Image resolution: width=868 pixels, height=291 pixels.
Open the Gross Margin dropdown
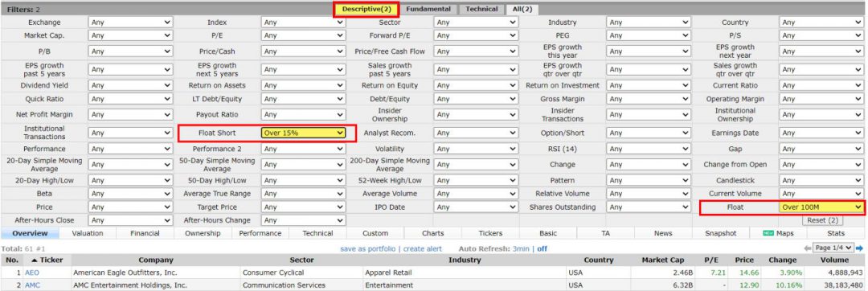649,99
